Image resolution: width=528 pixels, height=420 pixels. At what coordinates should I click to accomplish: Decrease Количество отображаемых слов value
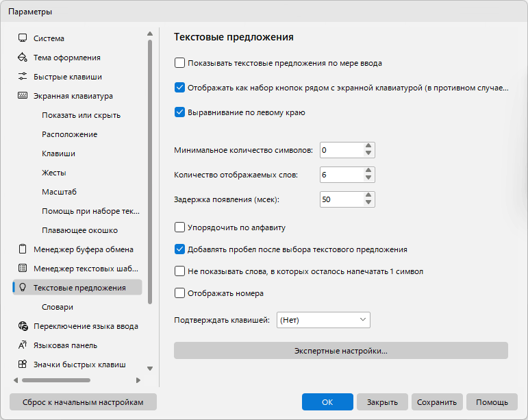(x=368, y=178)
